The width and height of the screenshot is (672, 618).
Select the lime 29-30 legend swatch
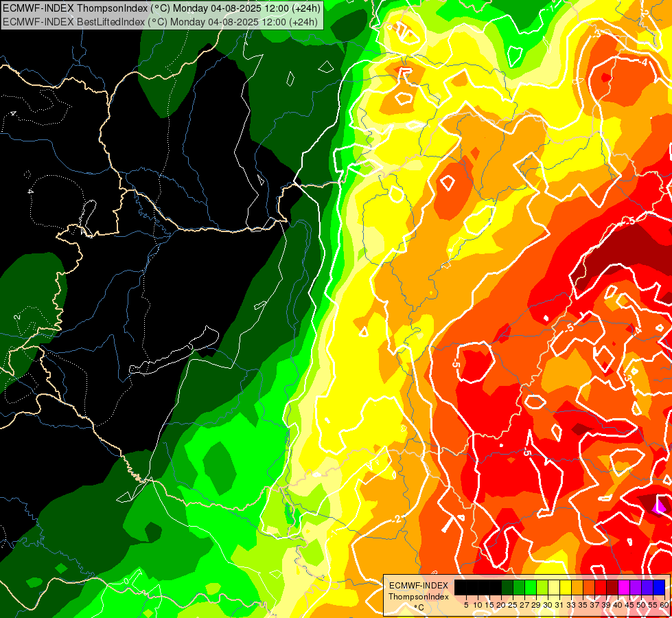pyautogui.click(x=542, y=588)
